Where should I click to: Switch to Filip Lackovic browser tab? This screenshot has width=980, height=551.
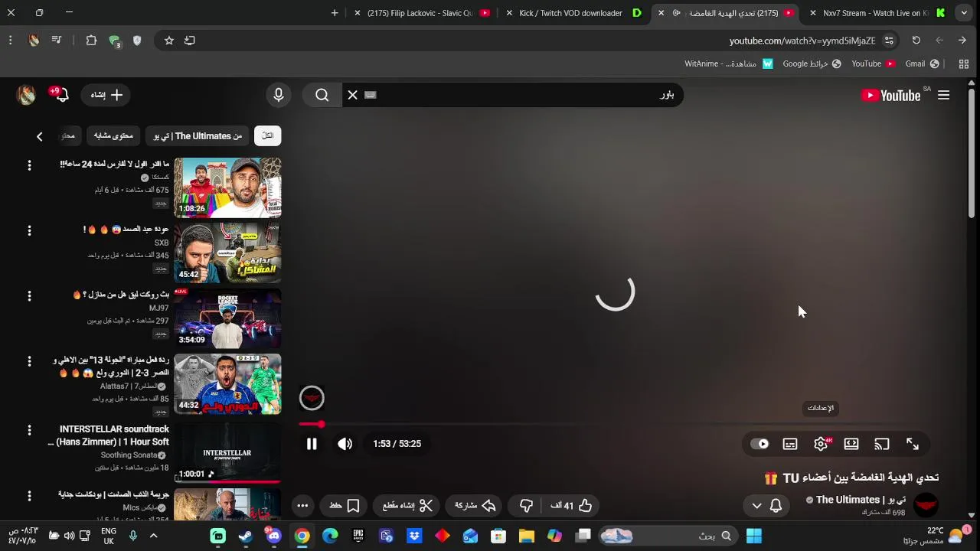point(422,13)
